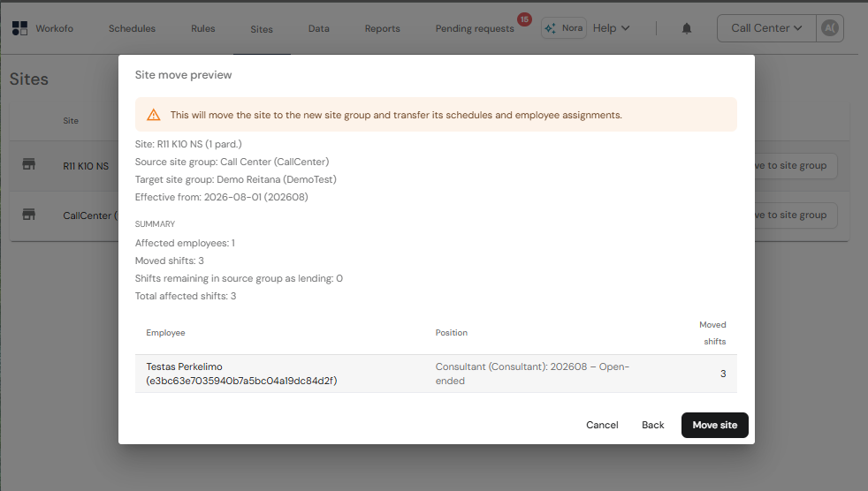Click Back in the dialog
Viewport: 868px width, 491px height.
coord(652,425)
